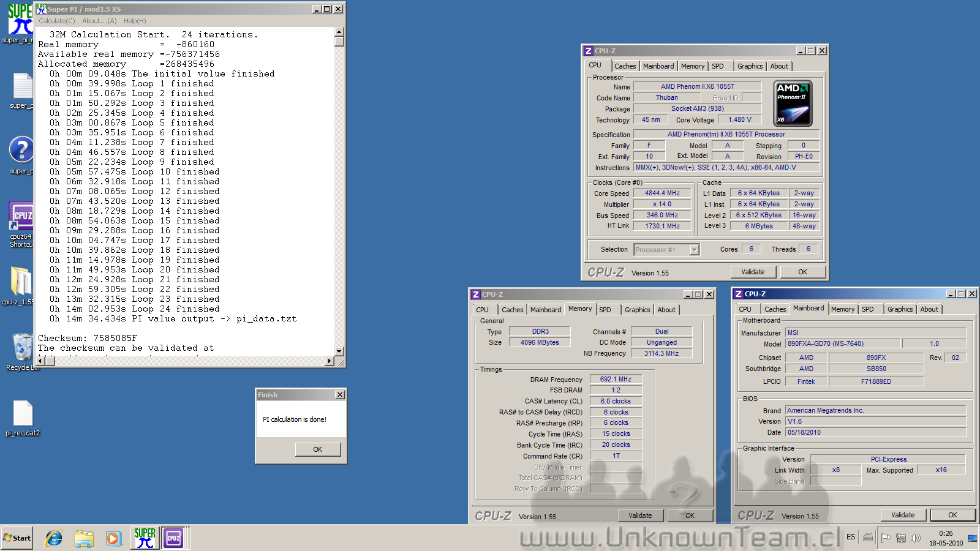The image size is (980, 551).
Task: Select Mainboard tab in top CPU-Z window
Action: pyautogui.click(x=658, y=66)
